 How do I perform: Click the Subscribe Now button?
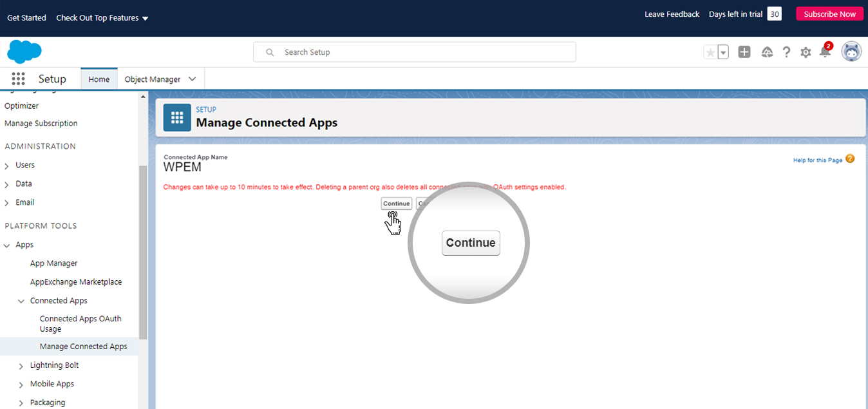pos(829,14)
